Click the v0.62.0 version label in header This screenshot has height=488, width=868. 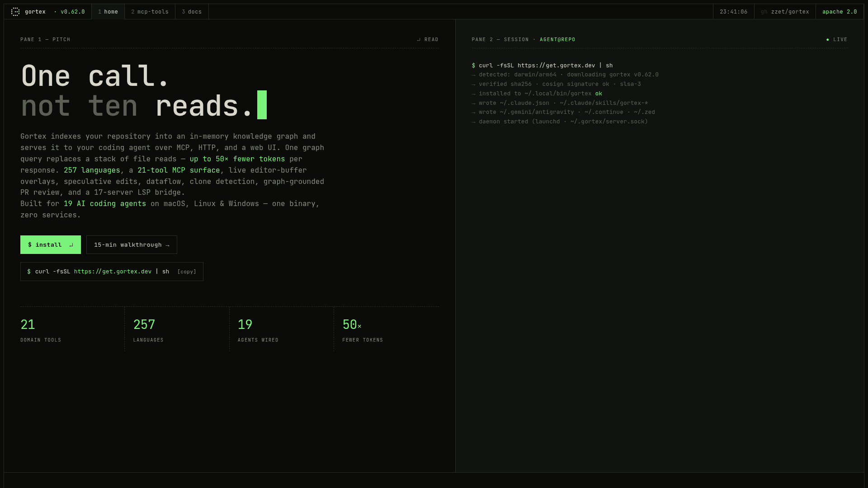coord(70,12)
